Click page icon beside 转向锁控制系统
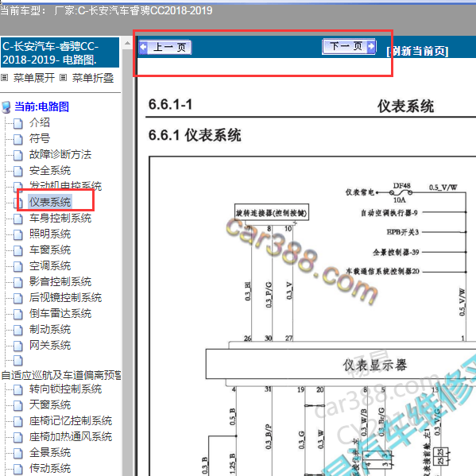This screenshot has width=476, height=476. click(x=18, y=389)
